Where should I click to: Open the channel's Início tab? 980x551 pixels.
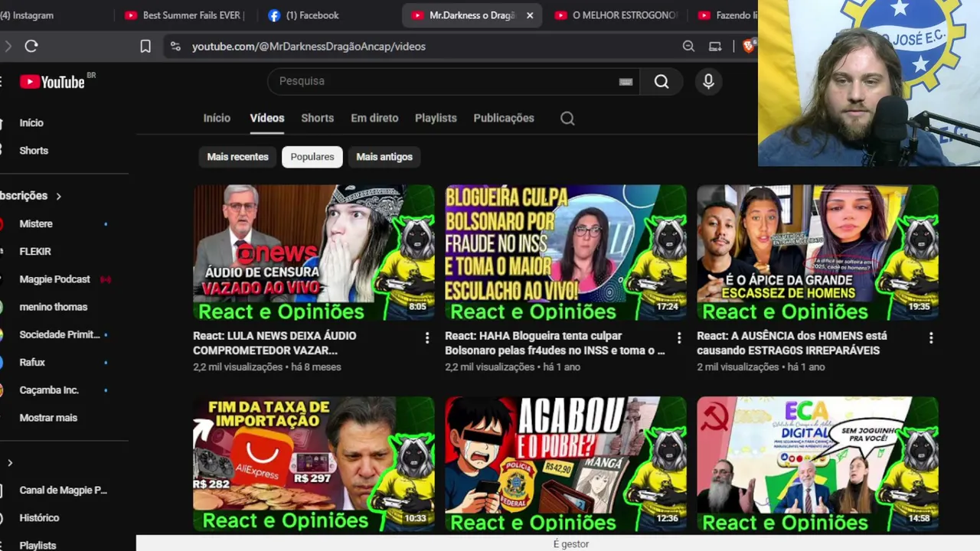tap(217, 118)
